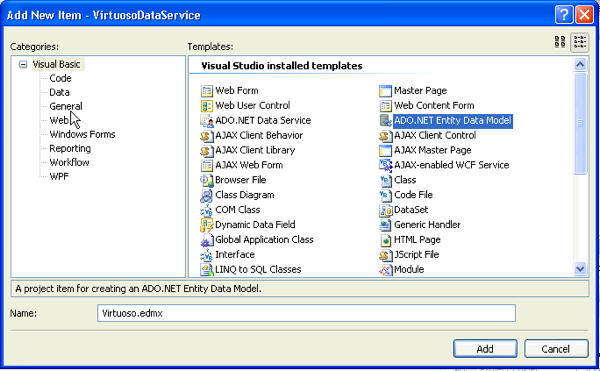Choose the HTML Page template icon
600x371 pixels.
point(385,240)
